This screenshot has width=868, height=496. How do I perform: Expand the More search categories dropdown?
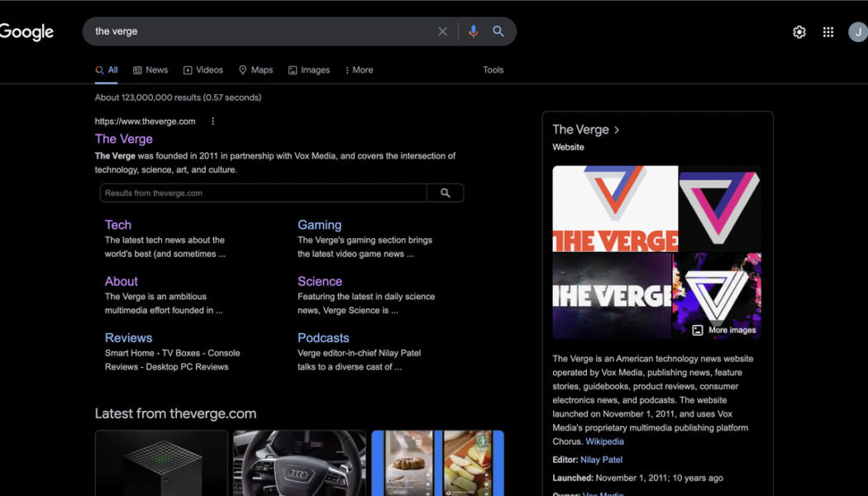click(x=359, y=69)
